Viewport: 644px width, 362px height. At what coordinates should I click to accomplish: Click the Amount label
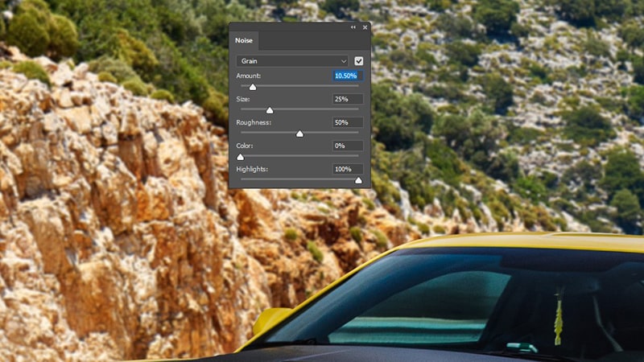249,76
